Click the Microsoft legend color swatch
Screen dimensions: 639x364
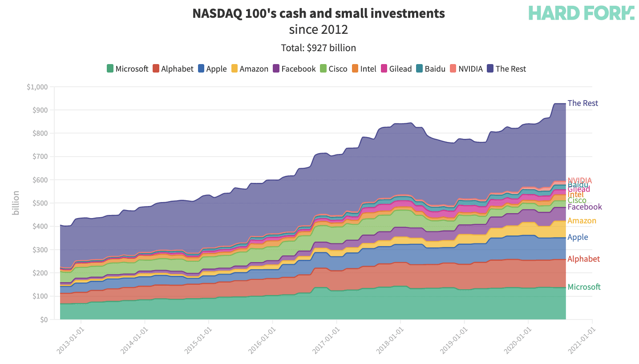(110, 69)
